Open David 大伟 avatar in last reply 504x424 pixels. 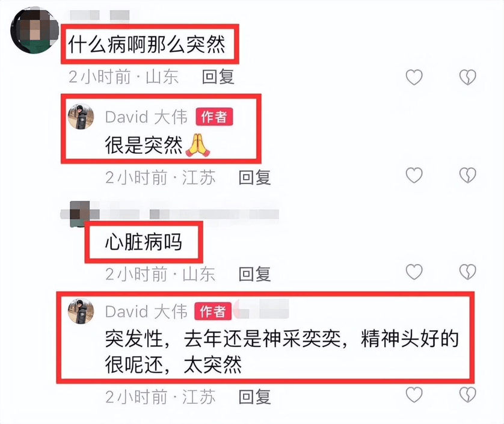pyautogui.click(x=81, y=311)
